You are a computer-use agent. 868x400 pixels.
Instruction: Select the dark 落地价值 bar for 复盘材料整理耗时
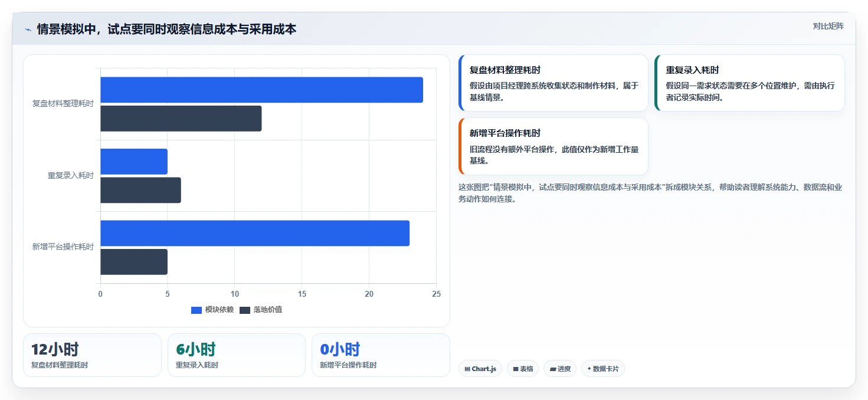click(x=181, y=119)
